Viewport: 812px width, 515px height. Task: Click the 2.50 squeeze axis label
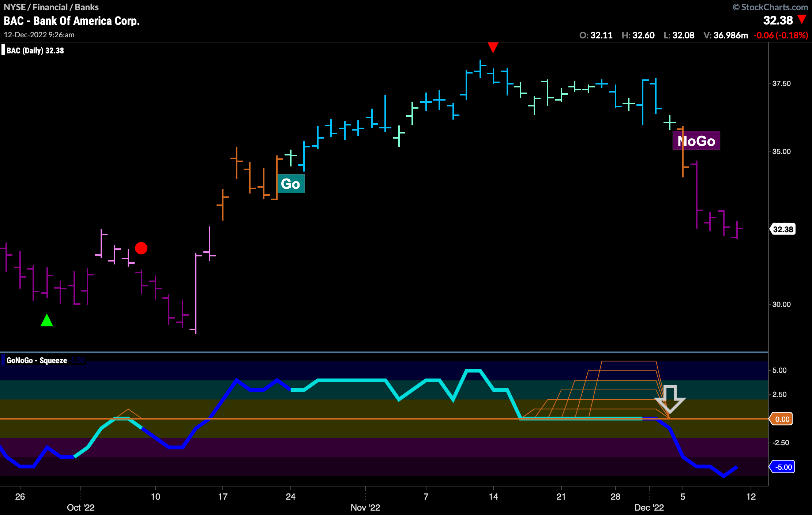pyautogui.click(x=779, y=394)
